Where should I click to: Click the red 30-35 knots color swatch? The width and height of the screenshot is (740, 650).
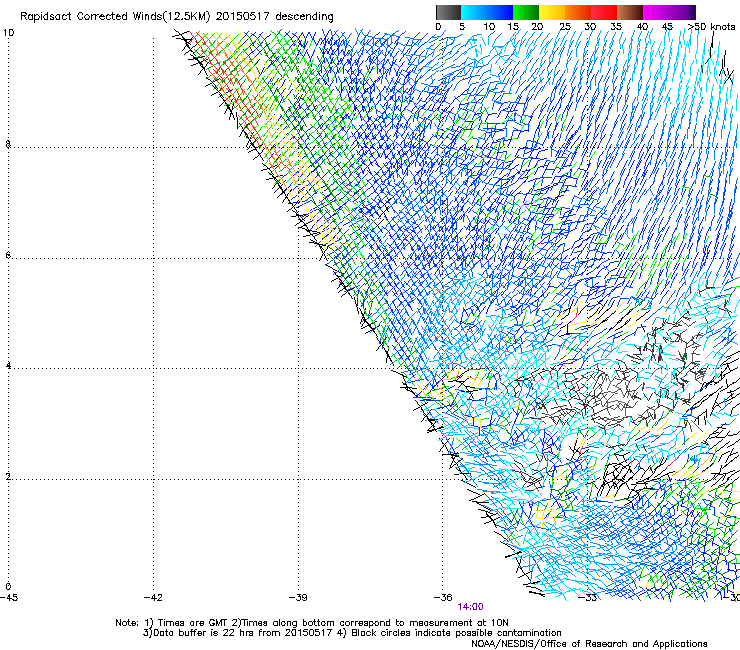pos(604,12)
